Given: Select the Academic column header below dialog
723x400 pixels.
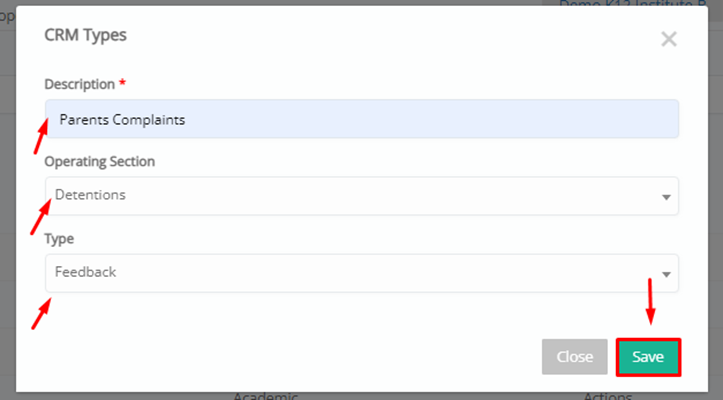Looking at the screenshot, I should [266, 396].
